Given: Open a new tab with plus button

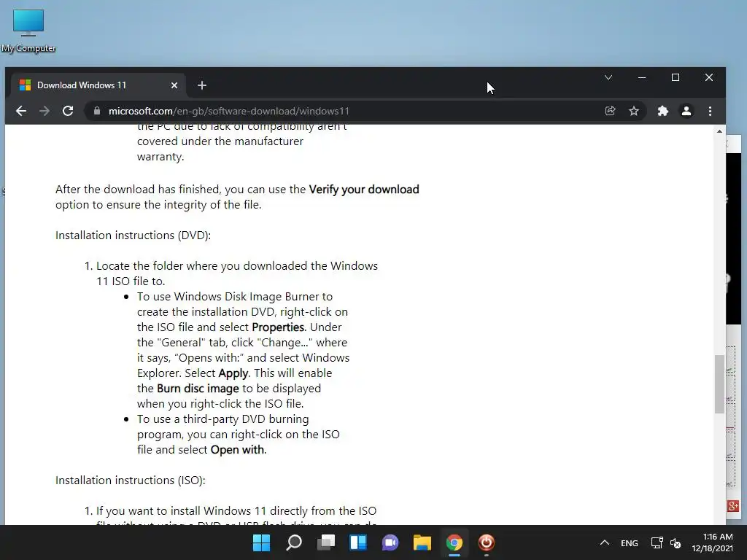Looking at the screenshot, I should coord(202,85).
